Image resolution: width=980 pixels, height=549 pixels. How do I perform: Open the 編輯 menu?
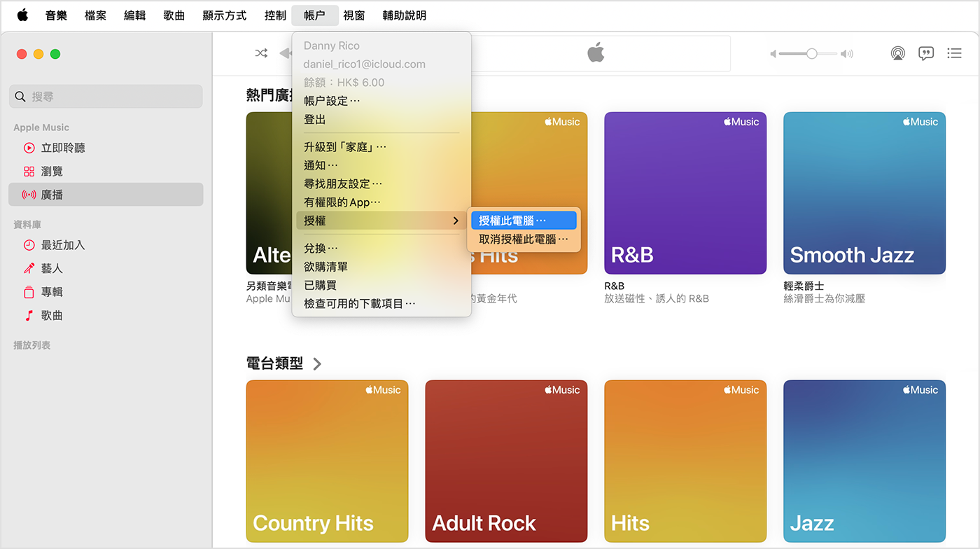click(134, 15)
